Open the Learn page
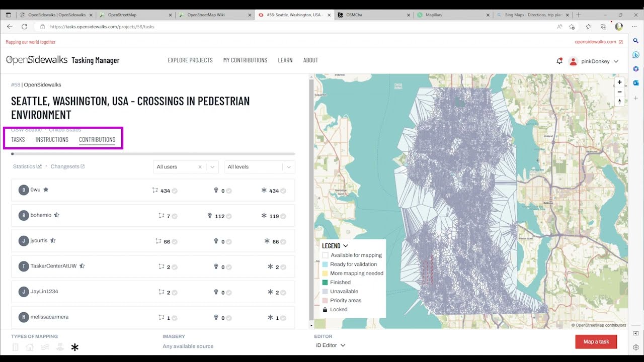This screenshot has height=362, width=644. point(285,60)
